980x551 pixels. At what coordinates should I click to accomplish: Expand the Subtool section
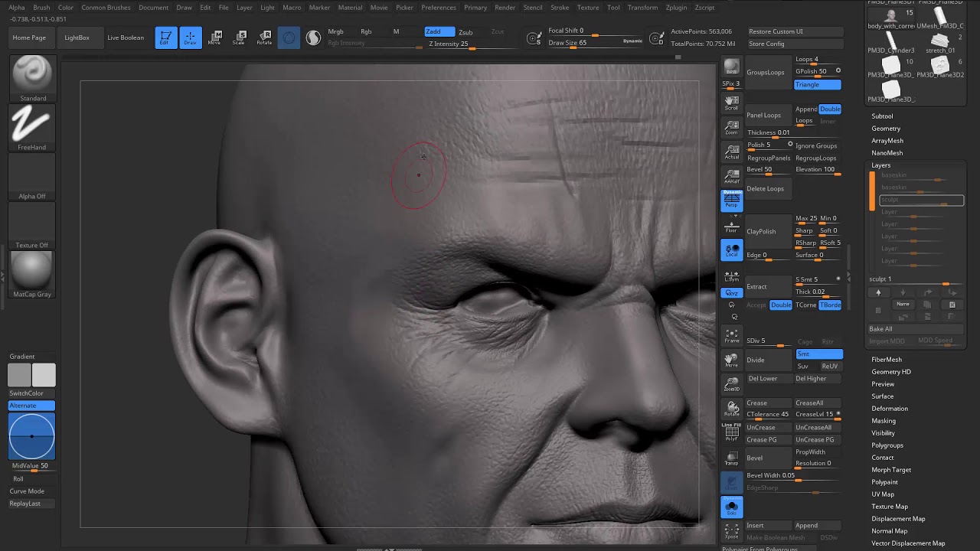tap(882, 116)
